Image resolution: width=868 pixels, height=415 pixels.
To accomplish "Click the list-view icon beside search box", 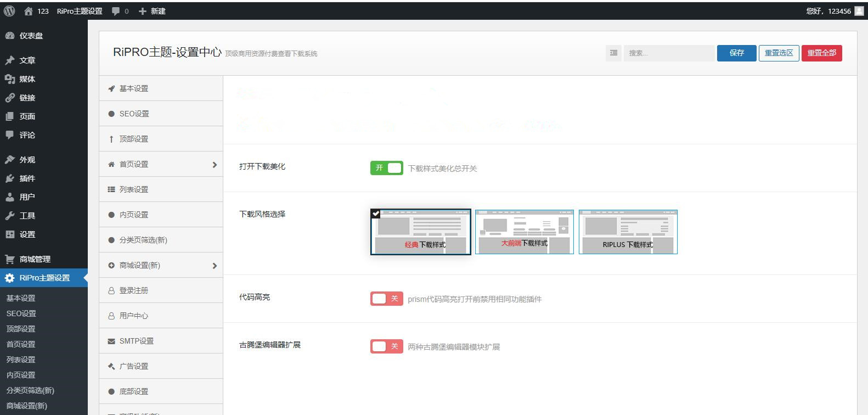I will point(613,53).
